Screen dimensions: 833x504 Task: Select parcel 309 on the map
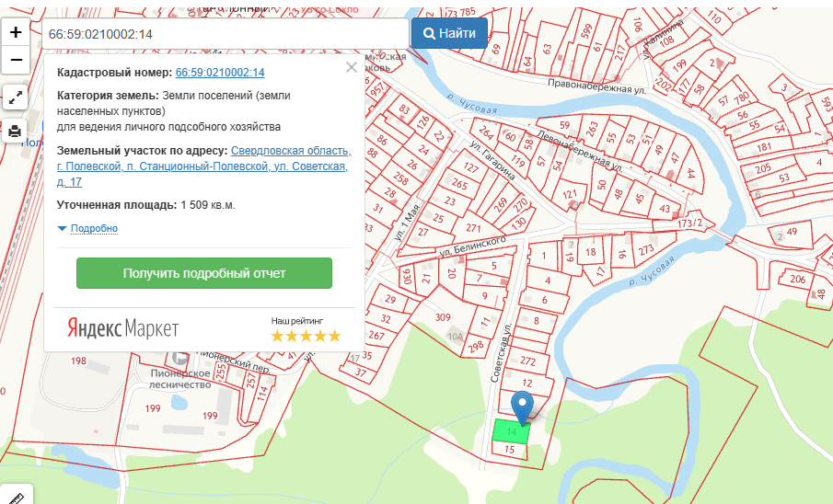tap(443, 317)
